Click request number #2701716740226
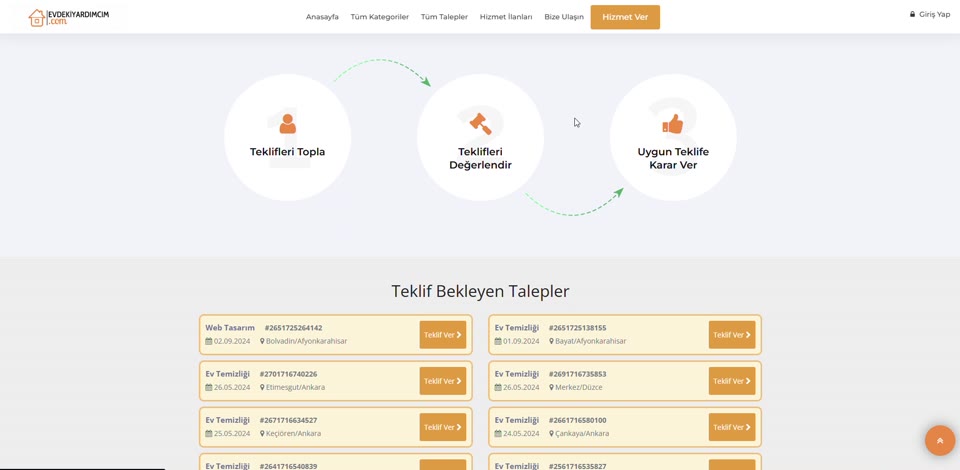This screenshot has height=470, width=960. (288, 374)
